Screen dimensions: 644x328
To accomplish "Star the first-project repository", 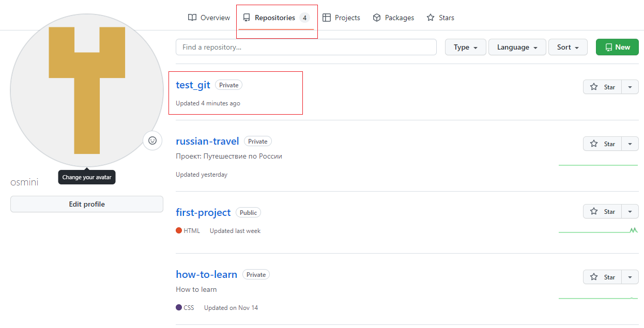I will 602,211.
